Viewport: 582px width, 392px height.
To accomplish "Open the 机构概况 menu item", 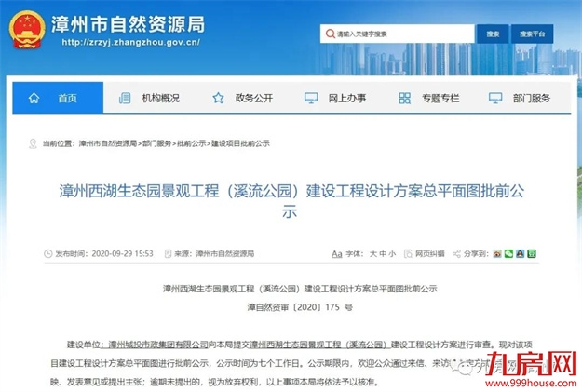I will click(x=161, y=98).
